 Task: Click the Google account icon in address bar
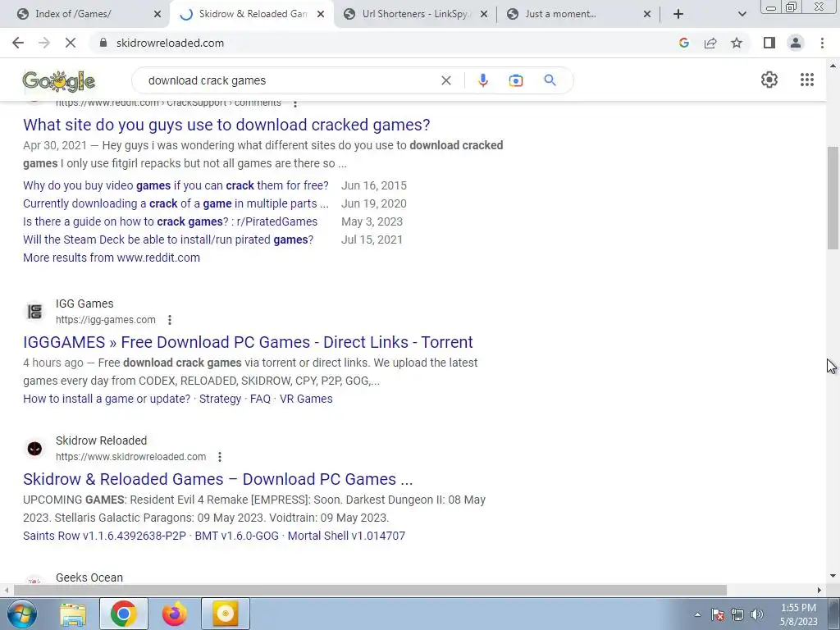(683, 43)
